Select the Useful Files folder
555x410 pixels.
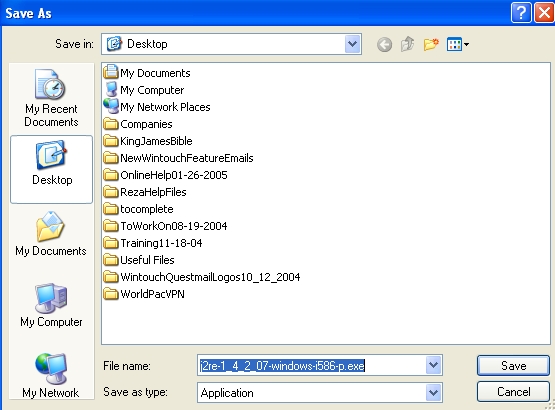click(x=139, y=260)
